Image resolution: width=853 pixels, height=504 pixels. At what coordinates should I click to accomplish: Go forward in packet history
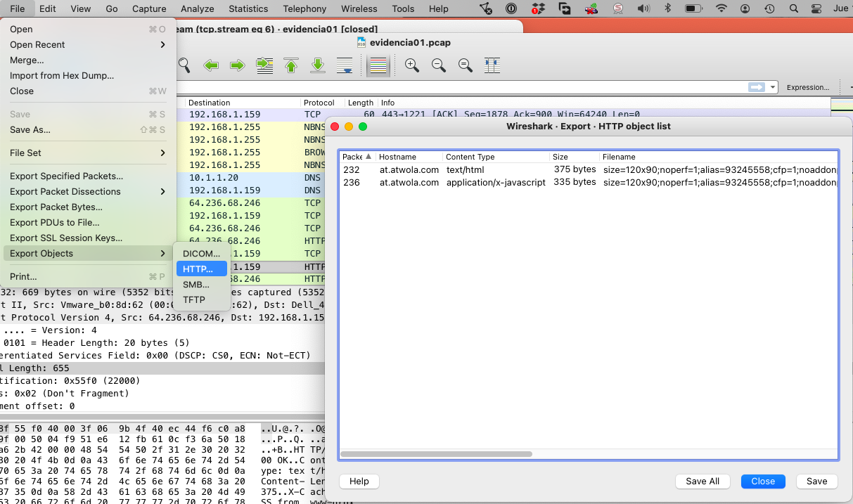point(238,65)
